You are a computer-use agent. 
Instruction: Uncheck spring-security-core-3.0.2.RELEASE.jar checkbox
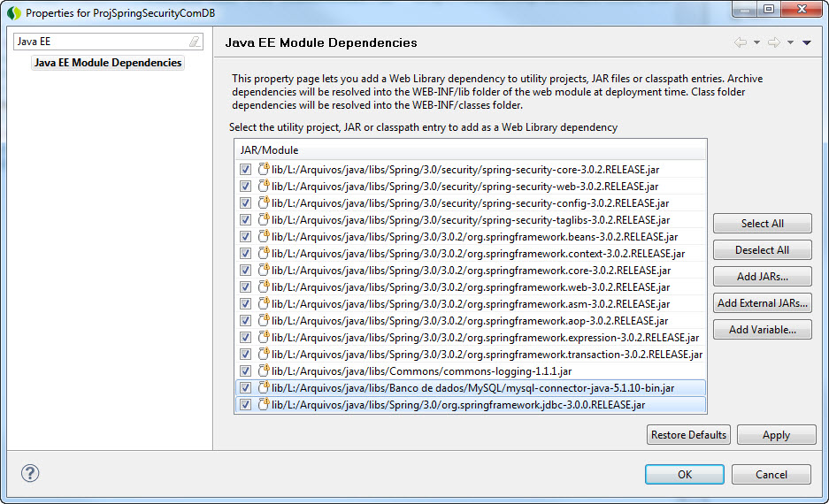(x=245, y=170)
